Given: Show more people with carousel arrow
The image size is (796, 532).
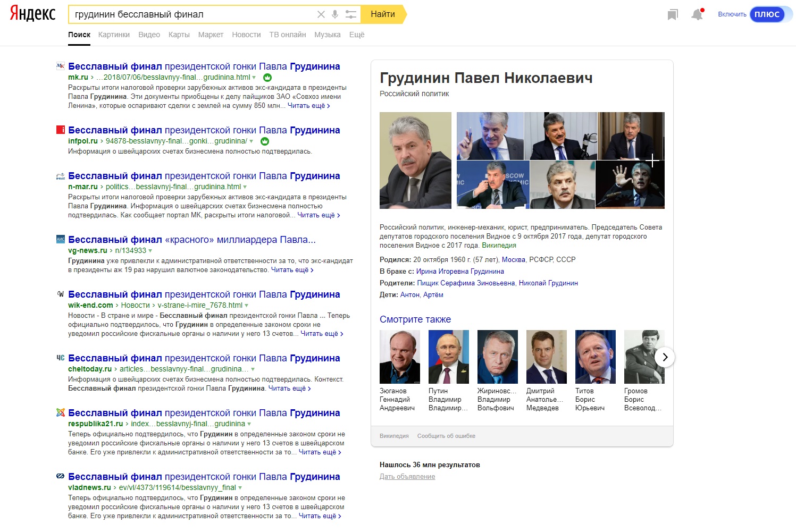Looking at the screenshot, I should tap(665, 357).
